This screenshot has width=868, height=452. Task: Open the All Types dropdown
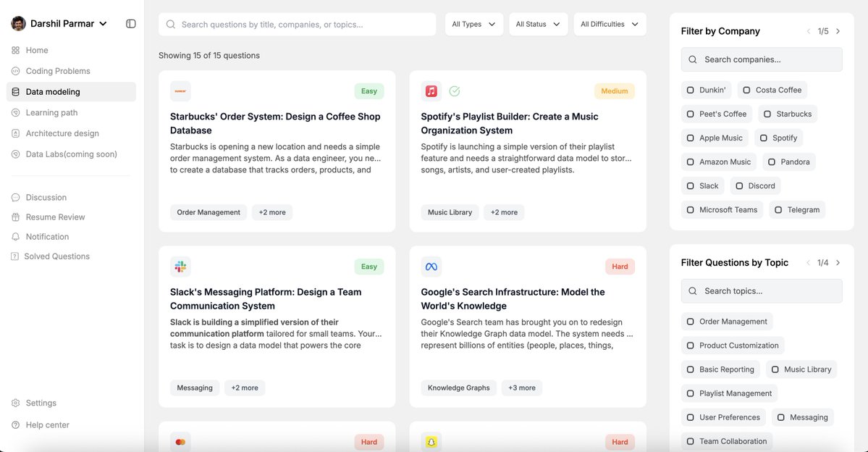474,25
